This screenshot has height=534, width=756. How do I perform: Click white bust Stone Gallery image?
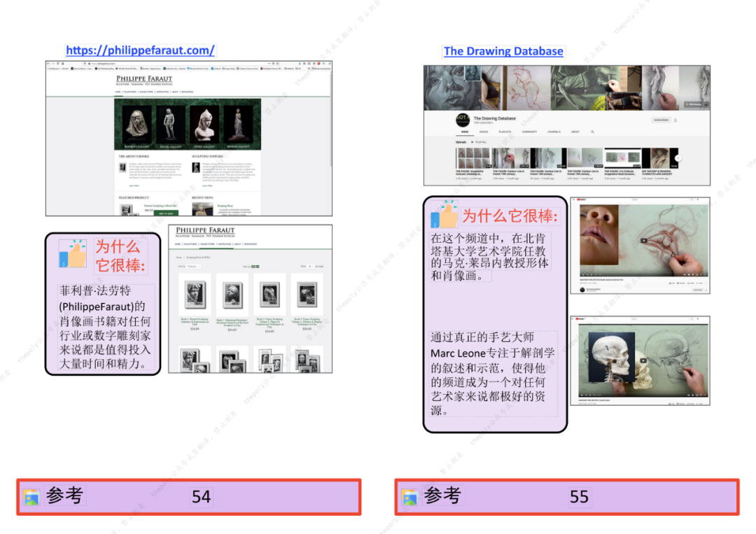click(204, 125)
